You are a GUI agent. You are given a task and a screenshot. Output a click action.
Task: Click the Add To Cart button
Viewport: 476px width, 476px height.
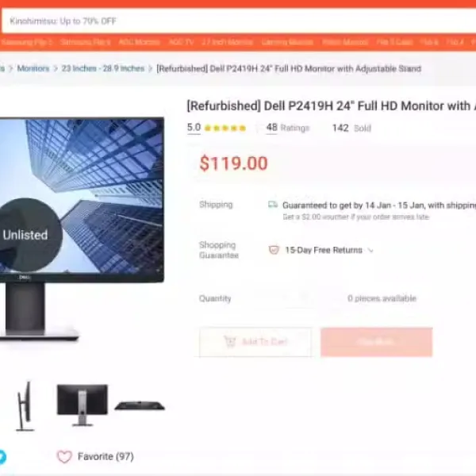point(255,342)
